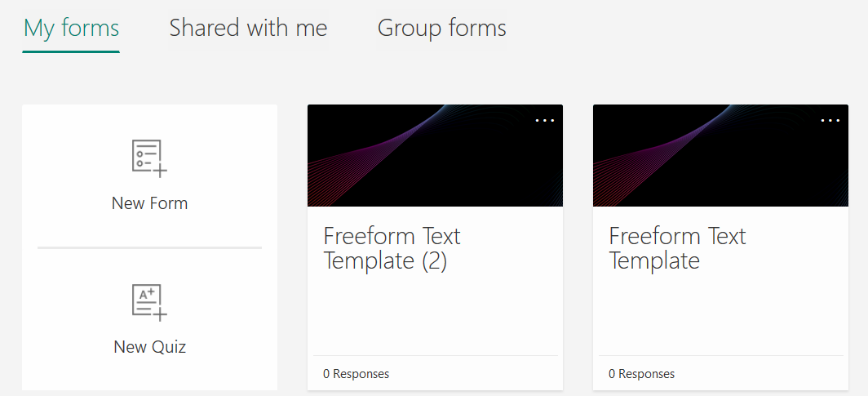Open more options on Freeform Text Template (2)

(545, 120)
